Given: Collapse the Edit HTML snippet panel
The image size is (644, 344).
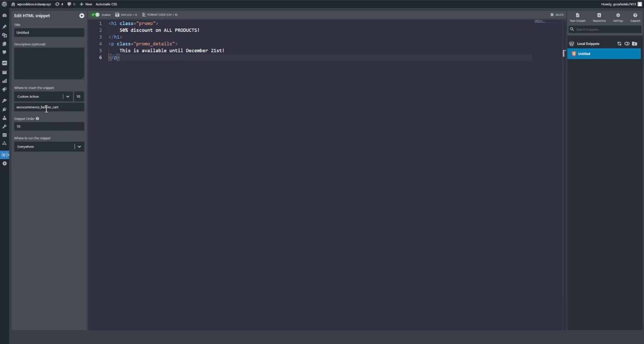Looking at the screenshot, I should tap(82, 15).
